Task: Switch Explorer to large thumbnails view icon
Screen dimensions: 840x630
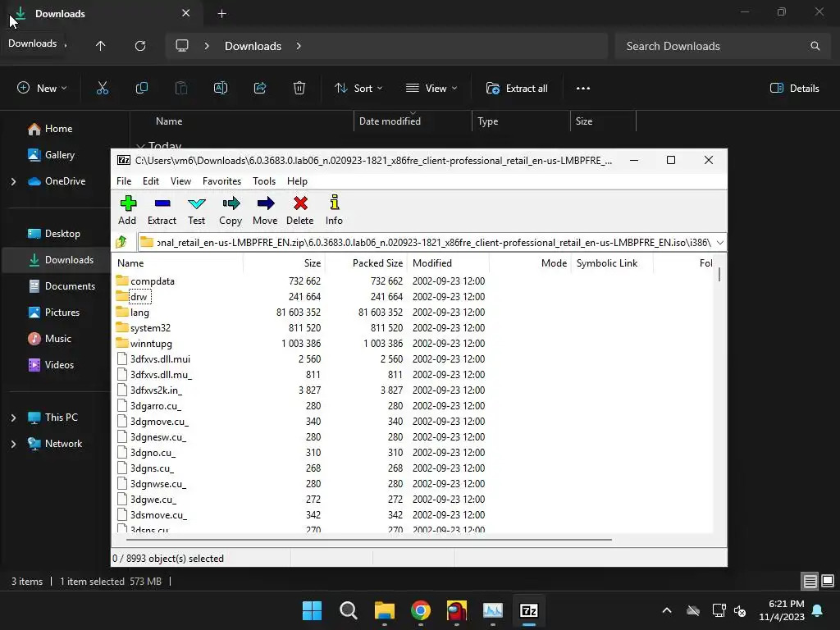Action: [828, 582]
